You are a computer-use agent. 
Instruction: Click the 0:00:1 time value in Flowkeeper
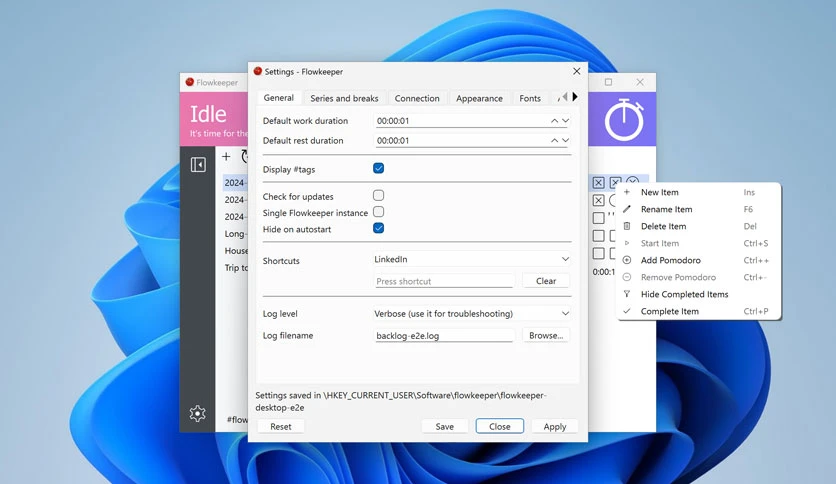[x=604, y=272]
